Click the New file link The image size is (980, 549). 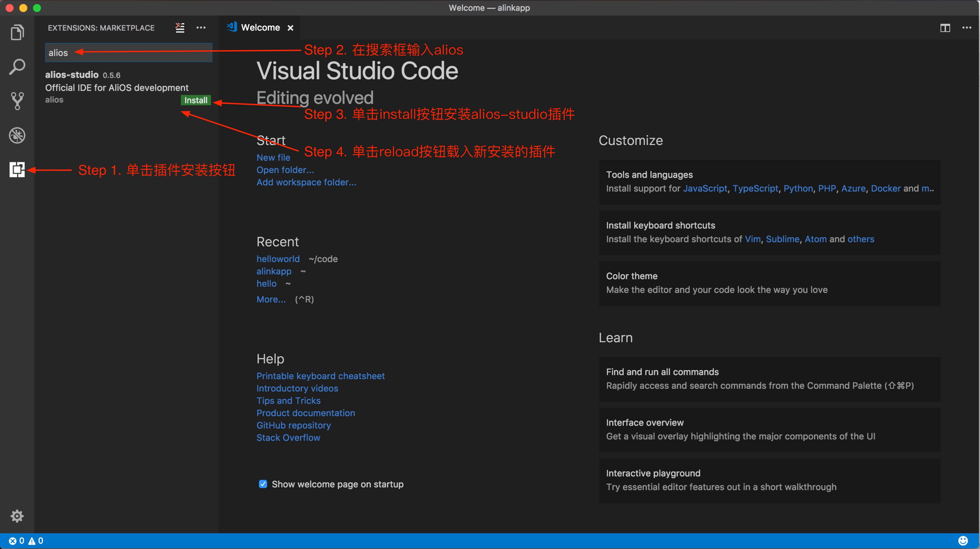pyautogui.click(x=273, y=157)
